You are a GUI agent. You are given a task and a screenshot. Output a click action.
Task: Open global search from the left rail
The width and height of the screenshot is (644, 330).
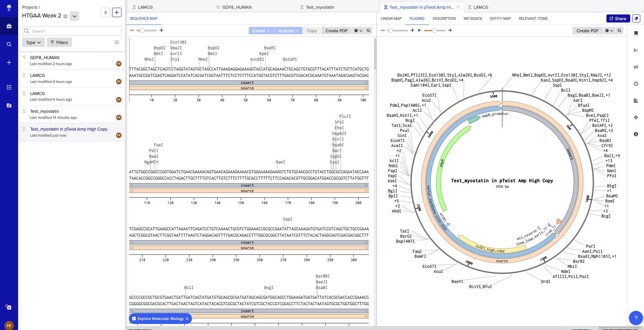(x=9, y=44)
